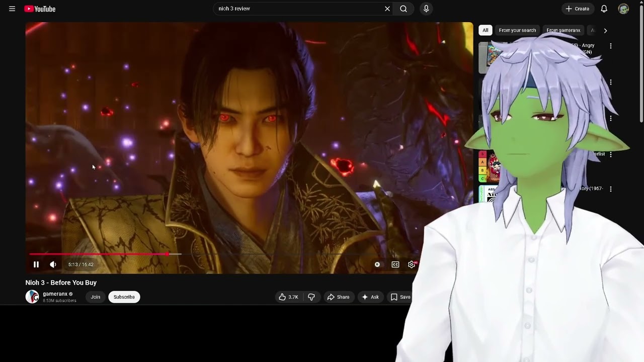This screenshot has height=362, width=644.
Task: Click the Join membership button
Action: coord(96,297)
